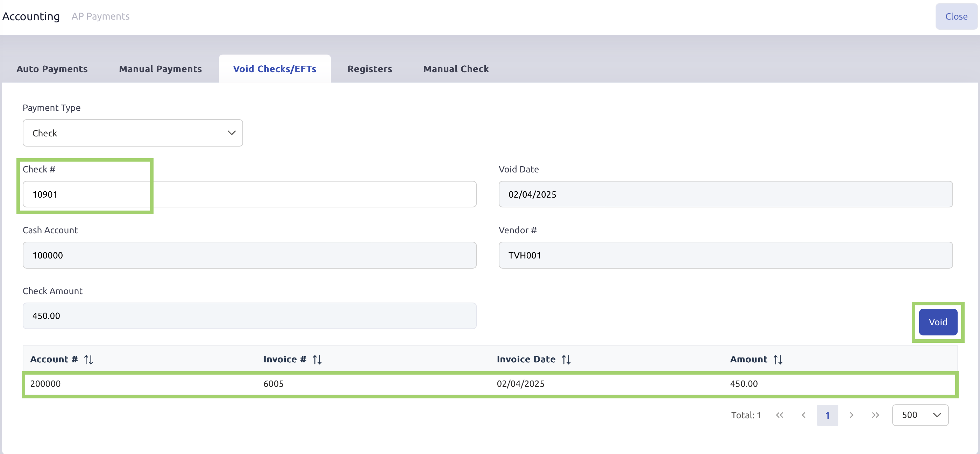Click the blue Void button
The height and width of the screenshot is (454, 980).
click(937, 322)
